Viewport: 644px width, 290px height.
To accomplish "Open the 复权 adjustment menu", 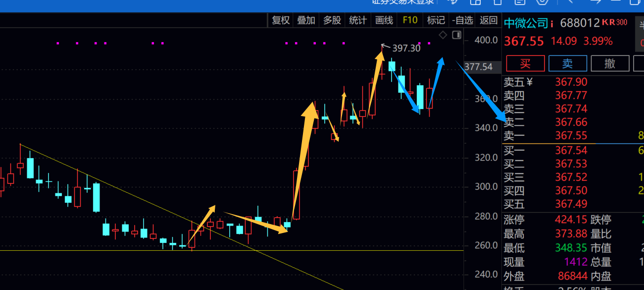I will click(281, 20).
